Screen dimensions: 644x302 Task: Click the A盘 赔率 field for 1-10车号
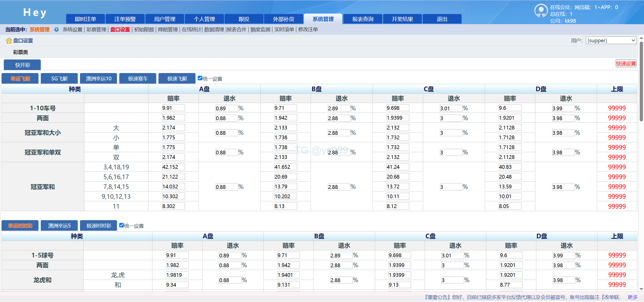173,108
